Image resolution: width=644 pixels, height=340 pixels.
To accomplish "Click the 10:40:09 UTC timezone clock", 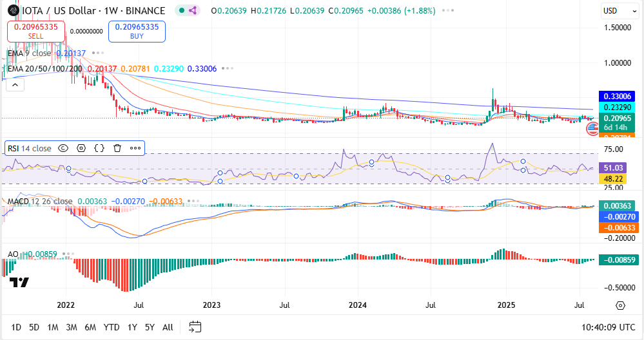I will (x=609, y=327).
